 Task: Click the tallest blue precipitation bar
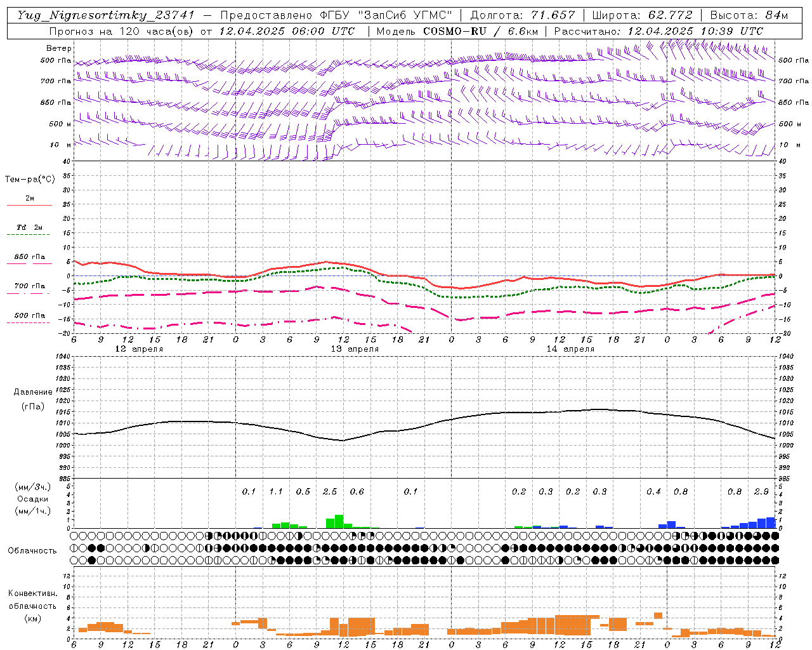771,523
